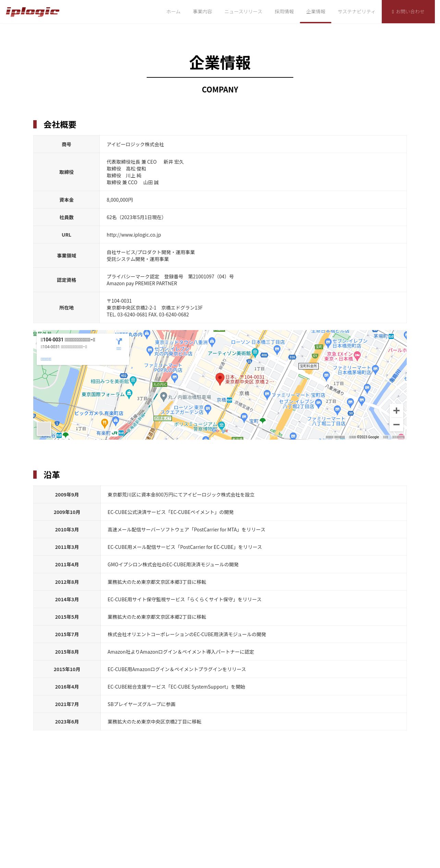The height and width of the screenshot is (868, 440).
Task: Click the ファミリーマート 宝町店 marker
Action: tap(267, 394)
